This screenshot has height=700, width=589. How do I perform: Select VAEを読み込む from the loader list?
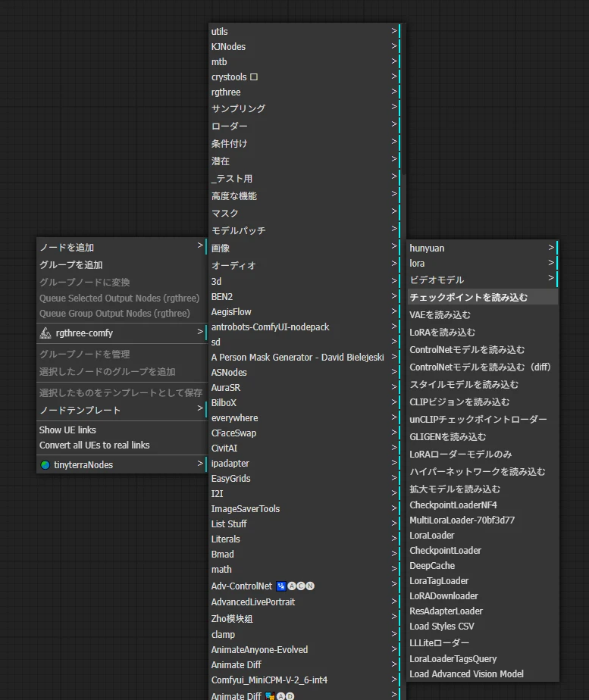click(440, 315)
